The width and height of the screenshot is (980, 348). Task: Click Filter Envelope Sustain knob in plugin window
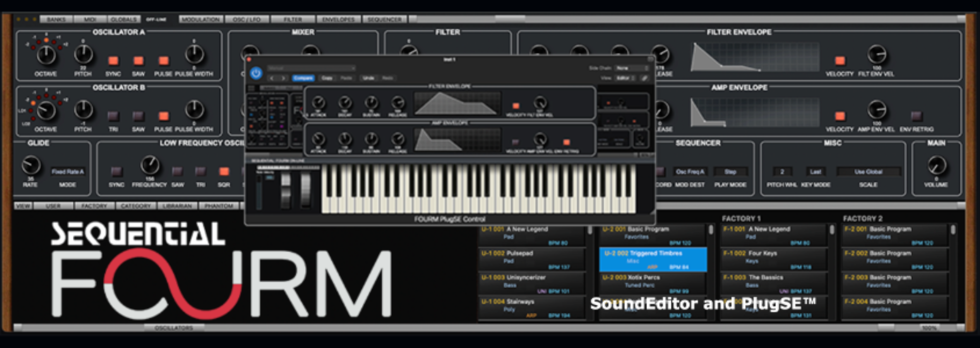(371, 103)
